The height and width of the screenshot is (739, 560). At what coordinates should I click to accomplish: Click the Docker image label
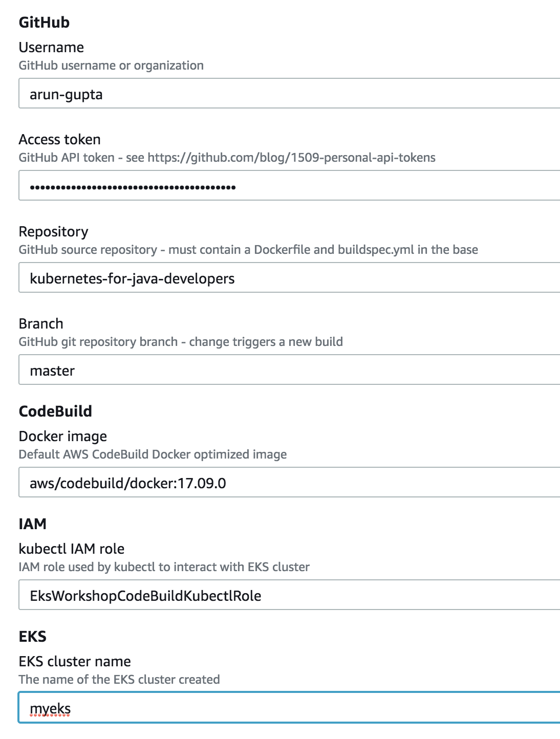point(63,437)
